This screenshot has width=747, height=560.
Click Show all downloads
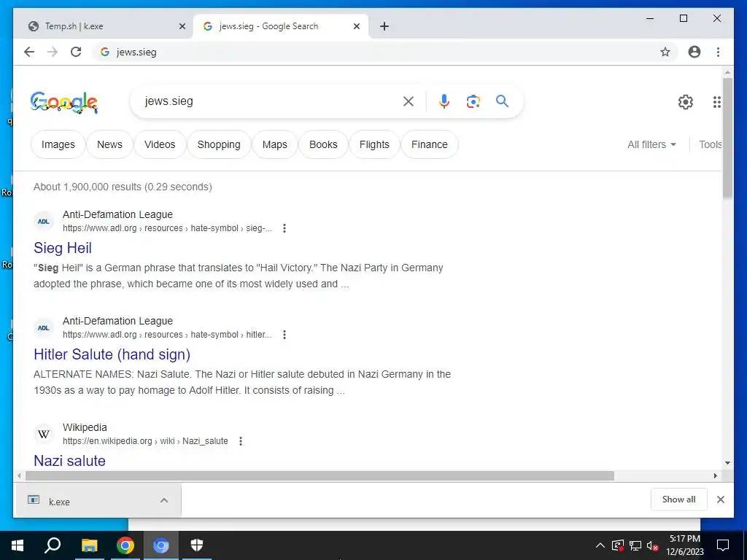point(678,499)
